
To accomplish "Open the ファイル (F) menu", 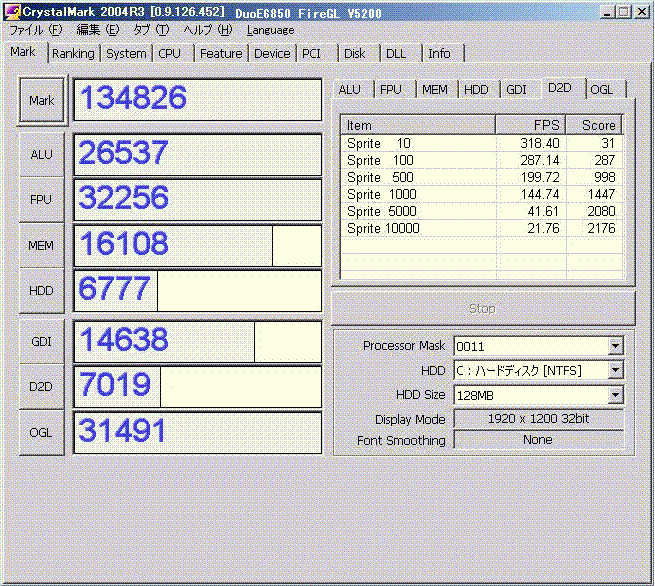I will click(36, 30).
